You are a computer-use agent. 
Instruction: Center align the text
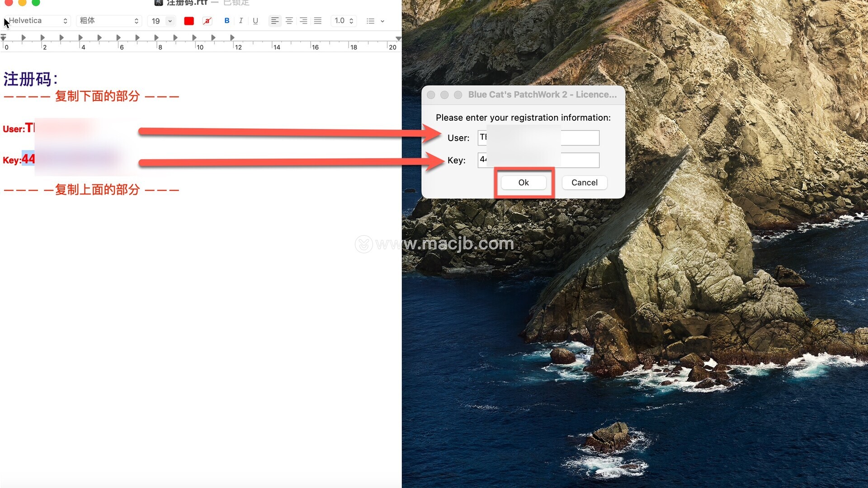coord(289,21)
